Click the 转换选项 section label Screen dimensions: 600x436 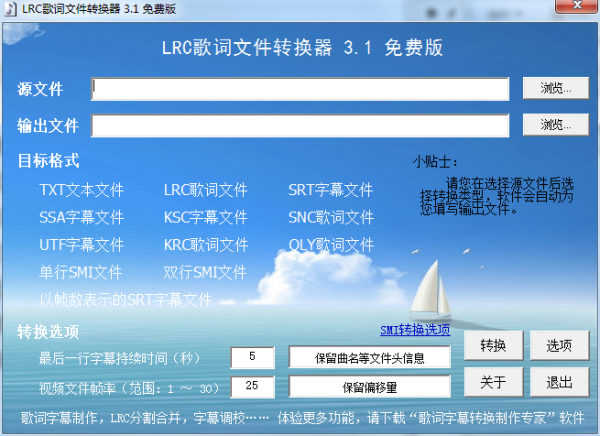[48, 331]
